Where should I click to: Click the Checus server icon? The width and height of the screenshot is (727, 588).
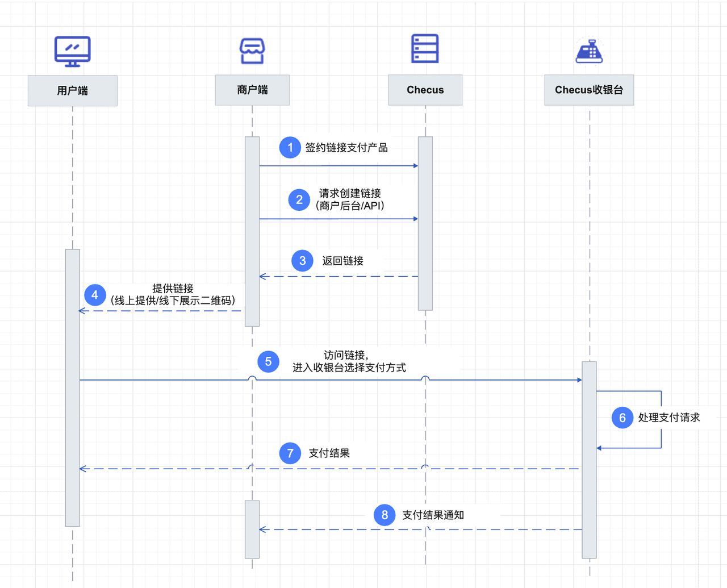click(425, 48)
